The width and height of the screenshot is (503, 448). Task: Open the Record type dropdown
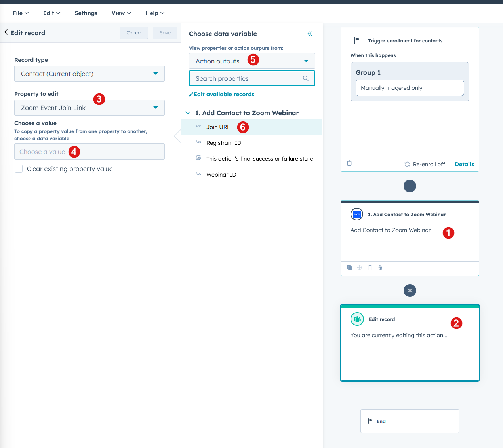click(90, 74)
